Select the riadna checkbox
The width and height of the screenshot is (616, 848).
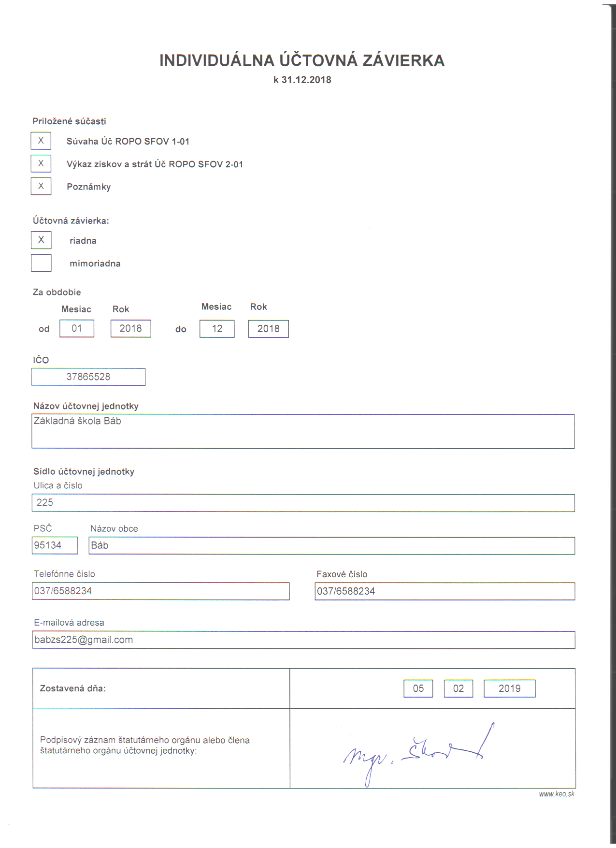[x=41, y=240]
